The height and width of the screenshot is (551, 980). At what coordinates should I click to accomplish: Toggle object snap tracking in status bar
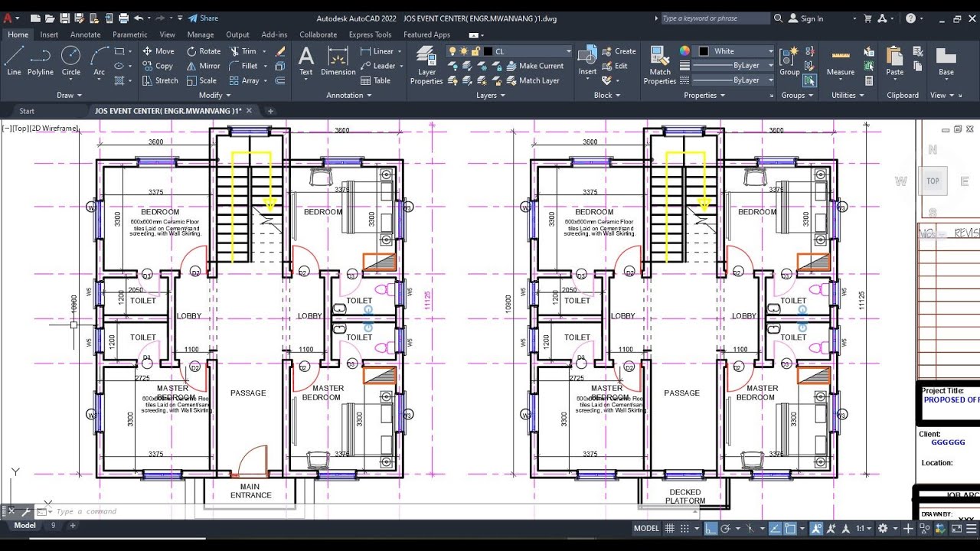774,528
